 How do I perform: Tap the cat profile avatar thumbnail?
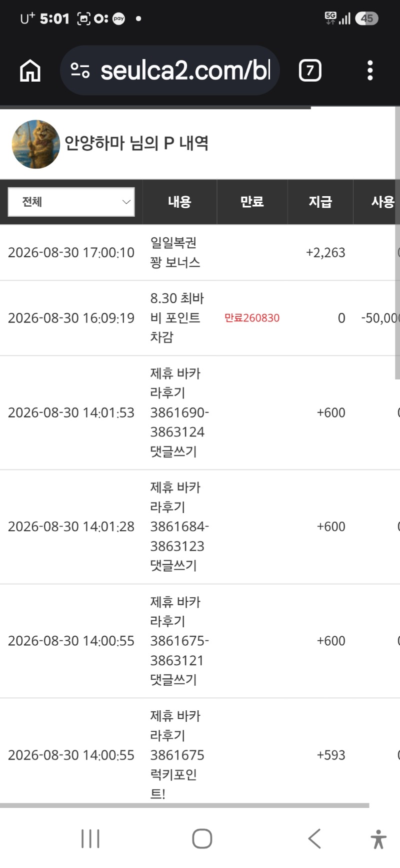[36, 144]
